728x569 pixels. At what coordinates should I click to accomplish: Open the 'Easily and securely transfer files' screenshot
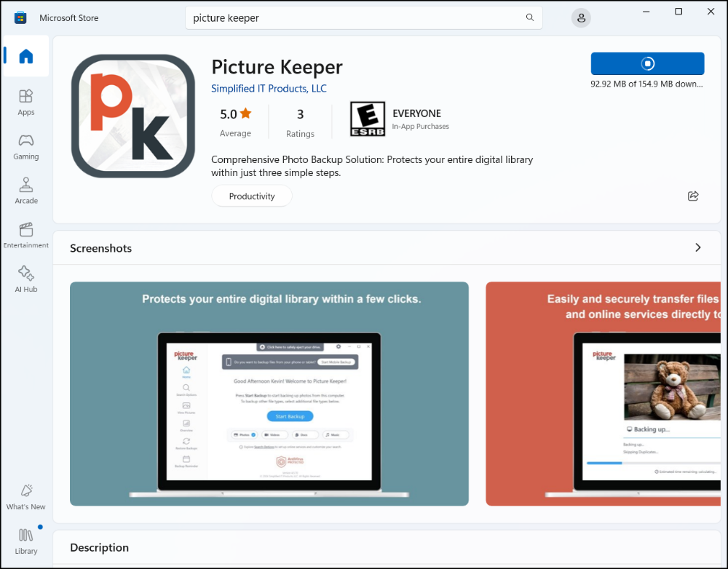[603, 394]
